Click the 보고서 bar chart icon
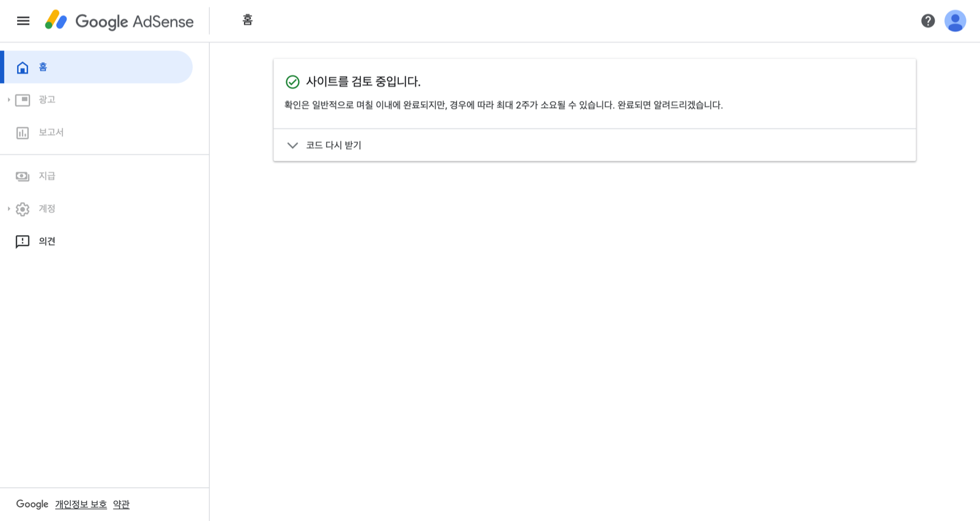This screenshot has height=521, width=980. (23, 133)
